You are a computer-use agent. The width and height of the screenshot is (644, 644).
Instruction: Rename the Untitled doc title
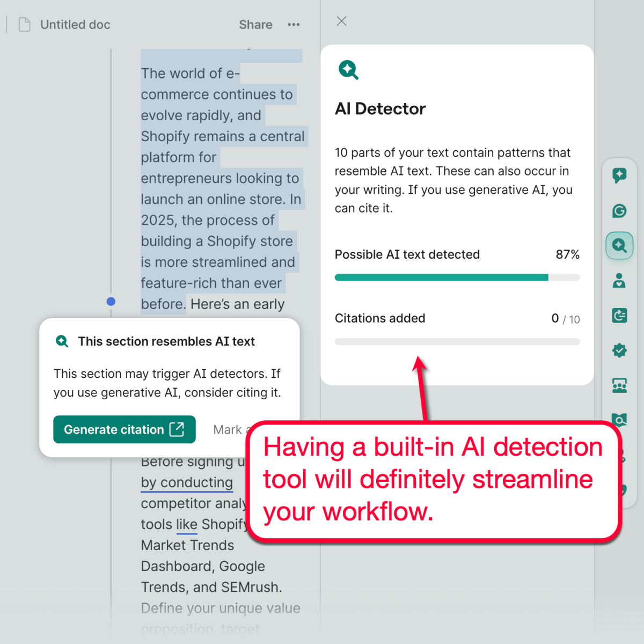75,24
